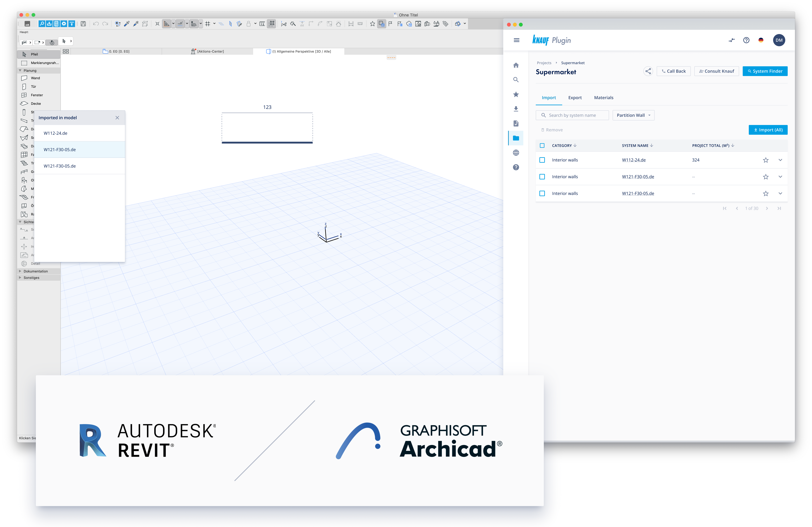This screenshot has height=527, width=812.
Task: Click the redo arrow in Archicad toolbar
Action: coord(105,24)
